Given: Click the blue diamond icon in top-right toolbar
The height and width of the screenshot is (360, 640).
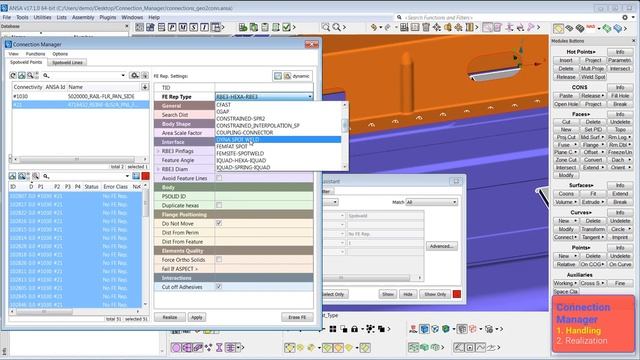Looking at the screenshot, I should [x=618, y=28].
